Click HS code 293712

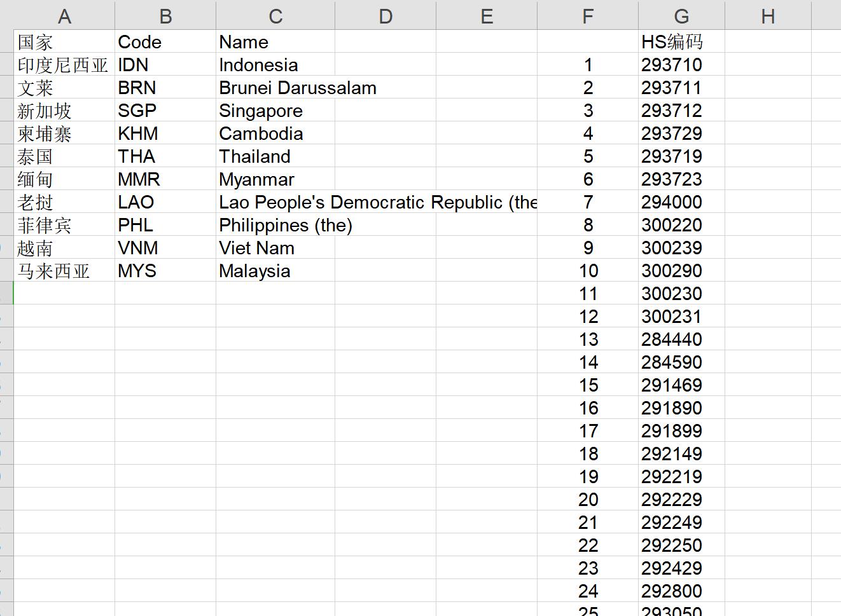[x=681, y=110]
